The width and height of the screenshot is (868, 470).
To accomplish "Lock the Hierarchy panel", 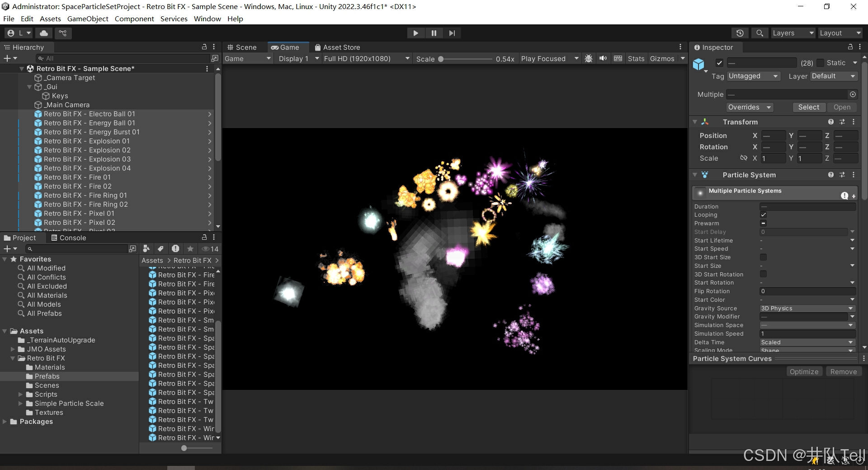I will click(x=204, y=47).
